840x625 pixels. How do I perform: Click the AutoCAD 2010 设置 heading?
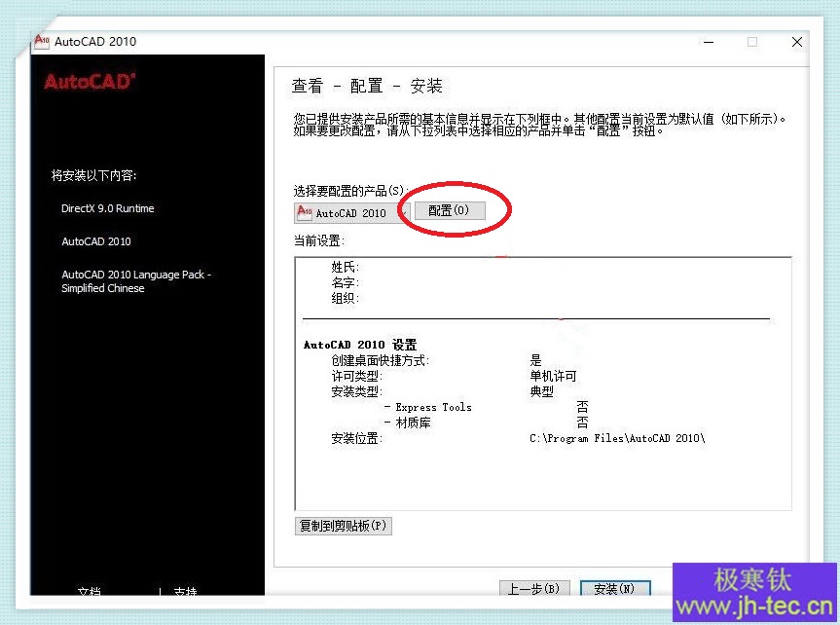360,345
